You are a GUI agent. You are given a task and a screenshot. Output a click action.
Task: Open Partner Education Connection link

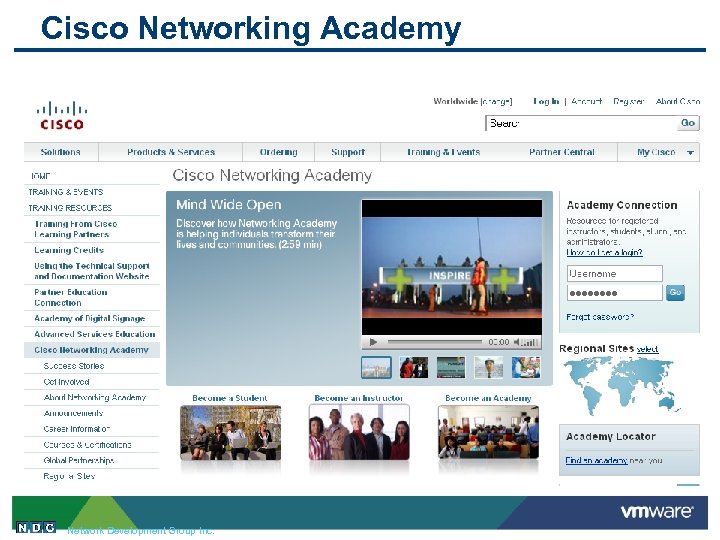(x=71, y=298)
